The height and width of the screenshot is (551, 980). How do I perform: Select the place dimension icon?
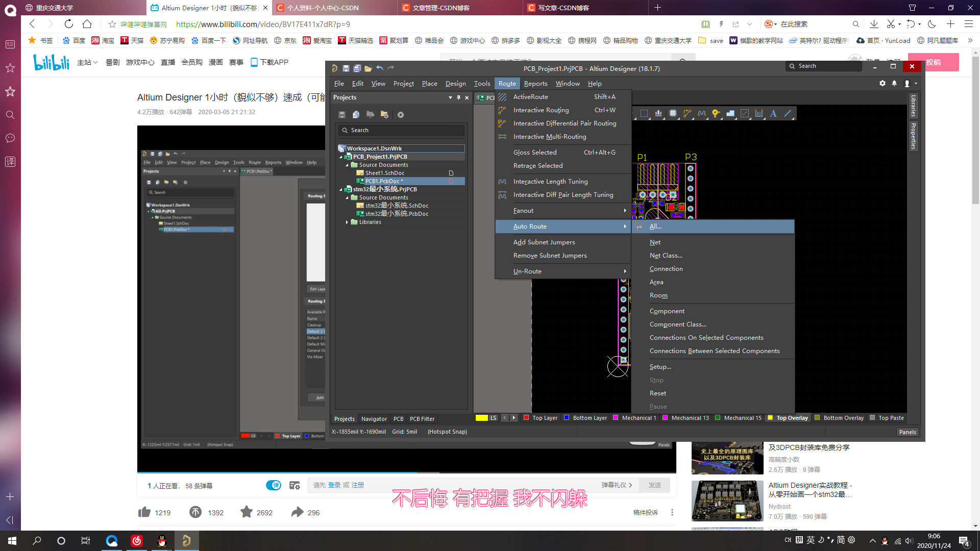[x=759, y=114]
